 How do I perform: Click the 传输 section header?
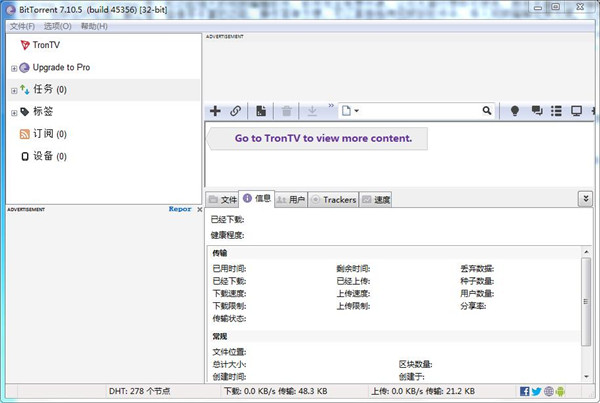220,253
